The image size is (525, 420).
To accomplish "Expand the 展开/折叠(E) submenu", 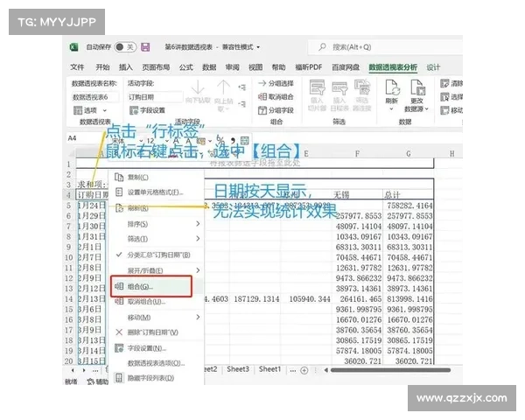I will pyautogui.click(x=156, y=270).
